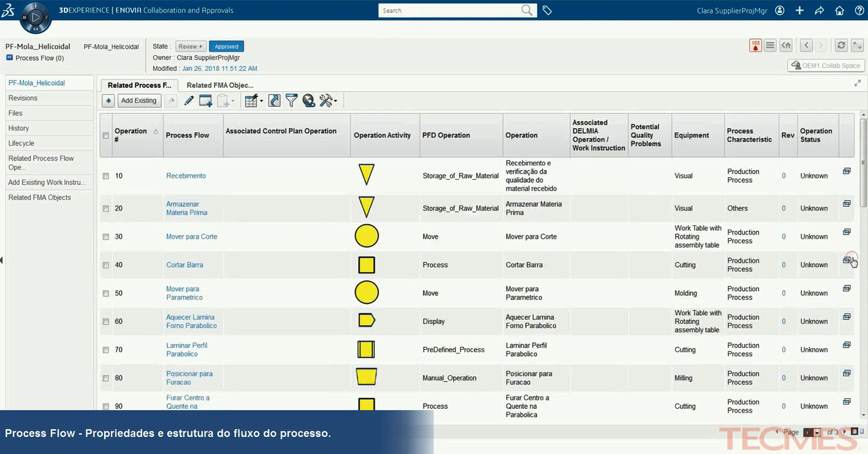Click the share arrow icon in header
This screenshot has height=454, width=868.
[820, 11]
